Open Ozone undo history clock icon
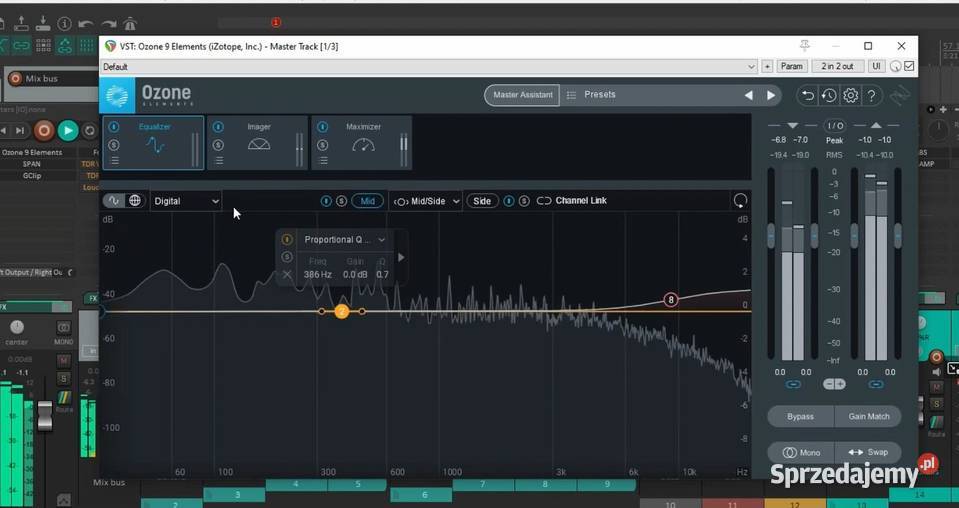 829,95
